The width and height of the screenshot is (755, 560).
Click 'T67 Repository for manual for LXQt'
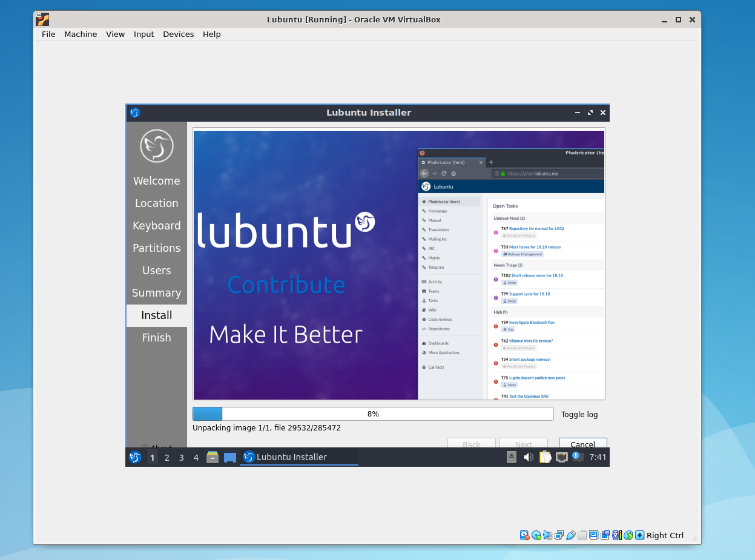click(532, 229)
